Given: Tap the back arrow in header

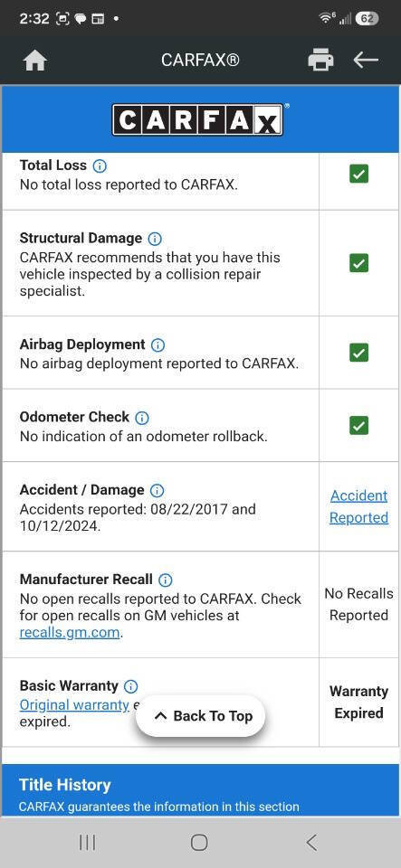Looking at the screenshot, I should 366,60.
